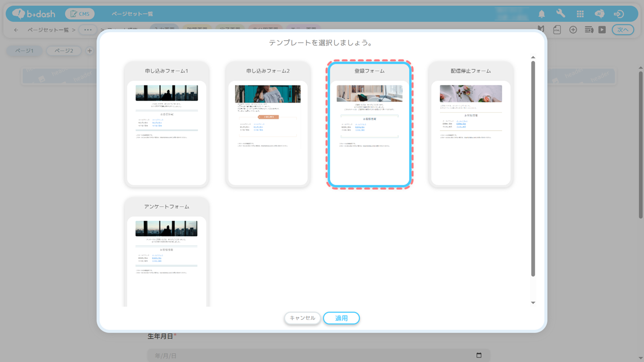Click ページセット一覧 breadcrumb link
Screen dimensions: 644x362
tap(48, 30)
